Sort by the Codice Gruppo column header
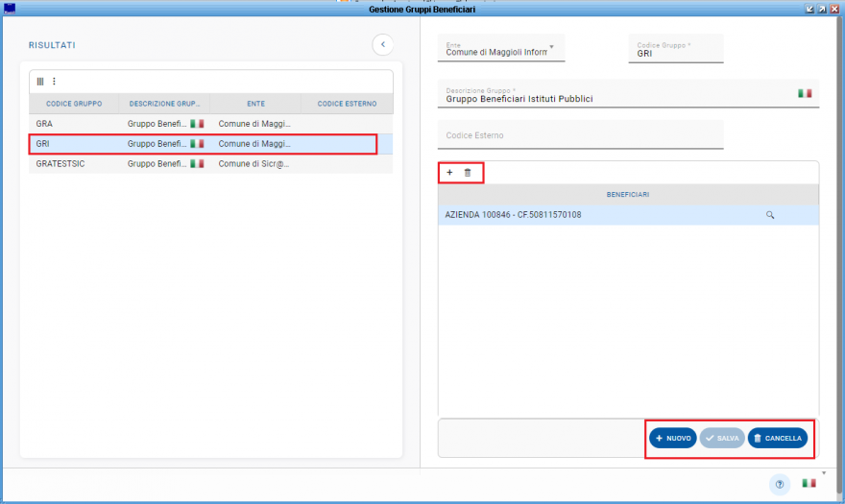Image resolution: width=845 pixels, height=504 pixels. 73,104
